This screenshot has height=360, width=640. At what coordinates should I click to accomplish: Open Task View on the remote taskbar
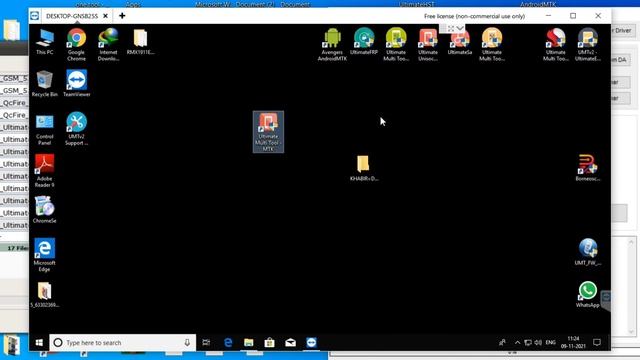pyautogui.click(x=206, y=343)
